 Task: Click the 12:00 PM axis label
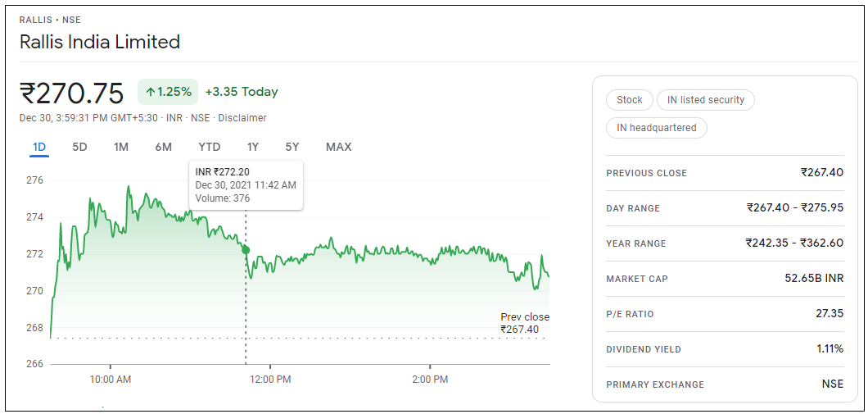(x=270, y=380)
